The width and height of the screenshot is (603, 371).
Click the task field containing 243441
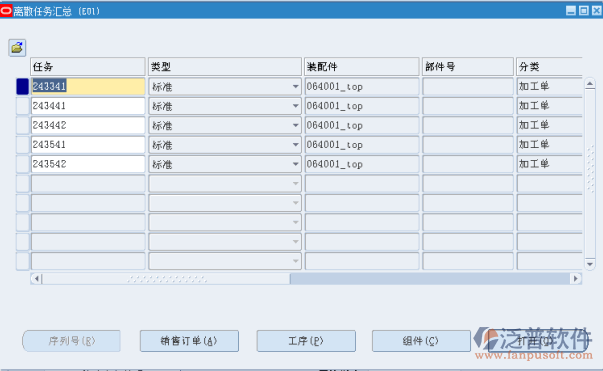coord(88,106)
